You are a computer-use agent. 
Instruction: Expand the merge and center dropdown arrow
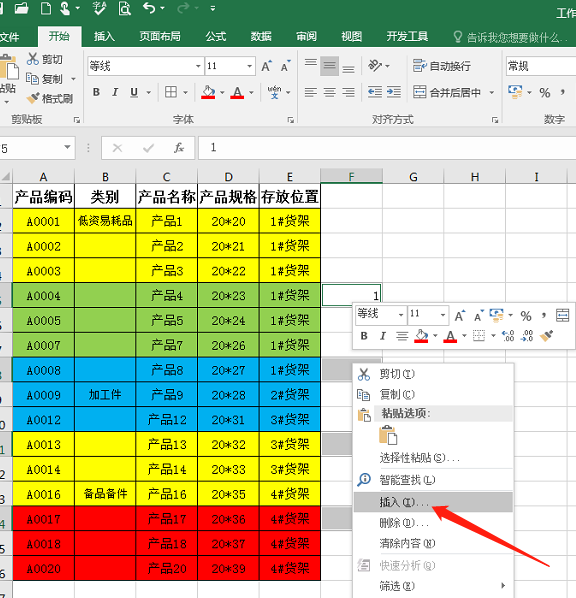[x=491, y=92]
